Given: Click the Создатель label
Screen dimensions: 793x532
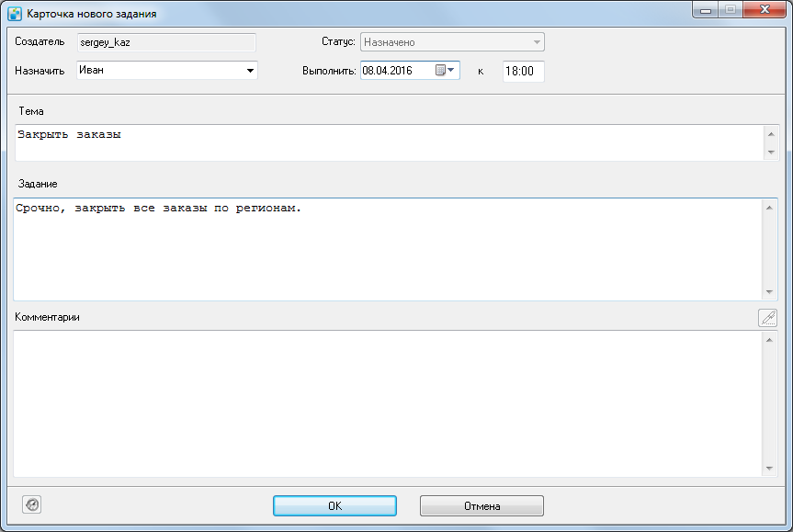Looking at the screenshot, I should click(x=40, y=41).
